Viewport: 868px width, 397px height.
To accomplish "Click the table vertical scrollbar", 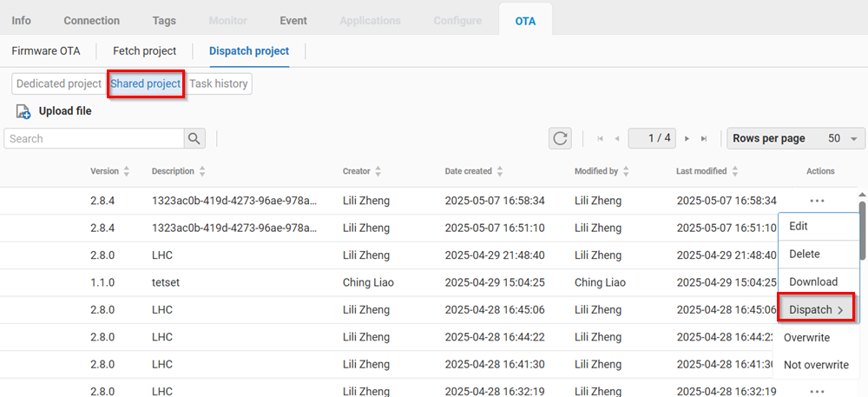I will [x=862, y=230].
